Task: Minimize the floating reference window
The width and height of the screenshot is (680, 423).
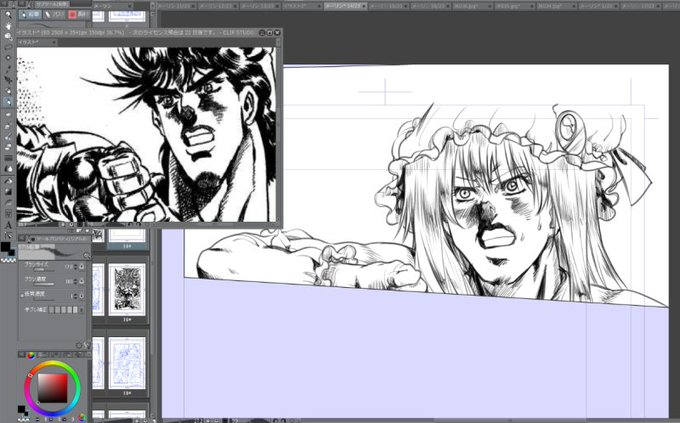Action: point(262,33)
